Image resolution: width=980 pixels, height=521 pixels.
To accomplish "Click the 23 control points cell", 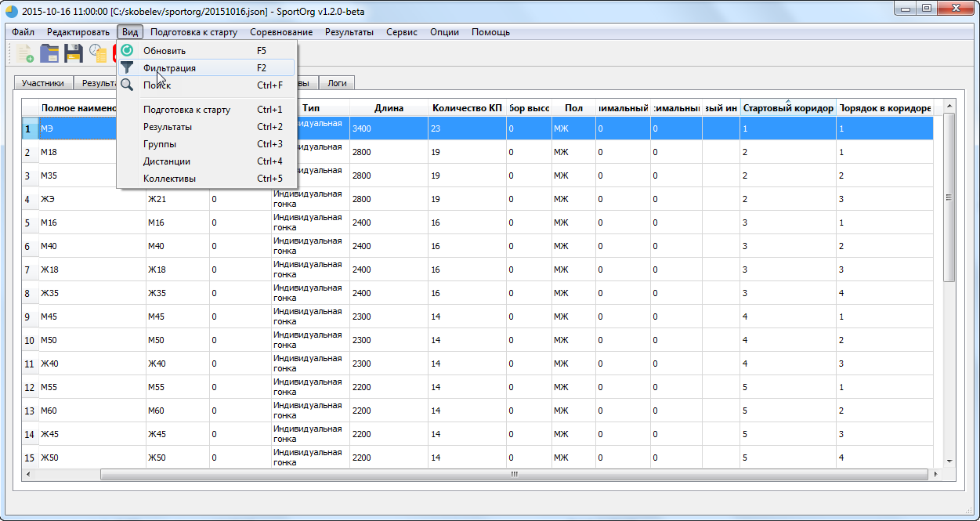I will click(x=467, y=128).
